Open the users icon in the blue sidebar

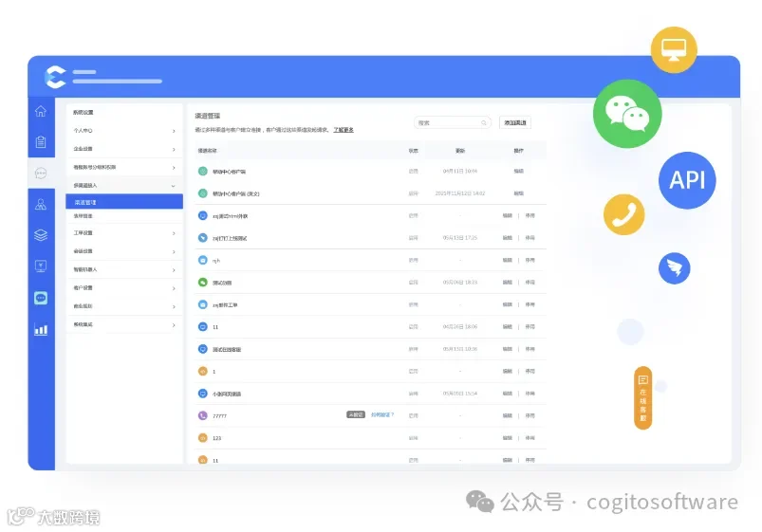coord(41,204)
